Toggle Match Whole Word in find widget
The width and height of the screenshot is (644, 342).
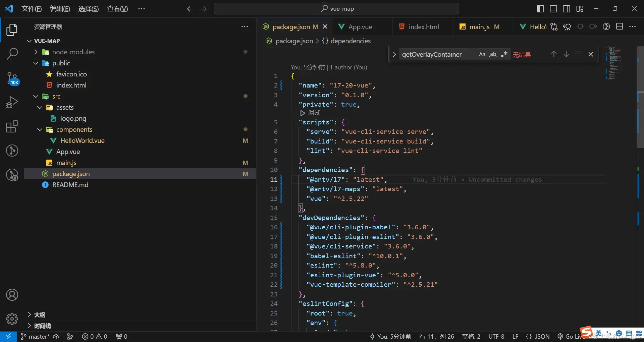pos(493,54)
